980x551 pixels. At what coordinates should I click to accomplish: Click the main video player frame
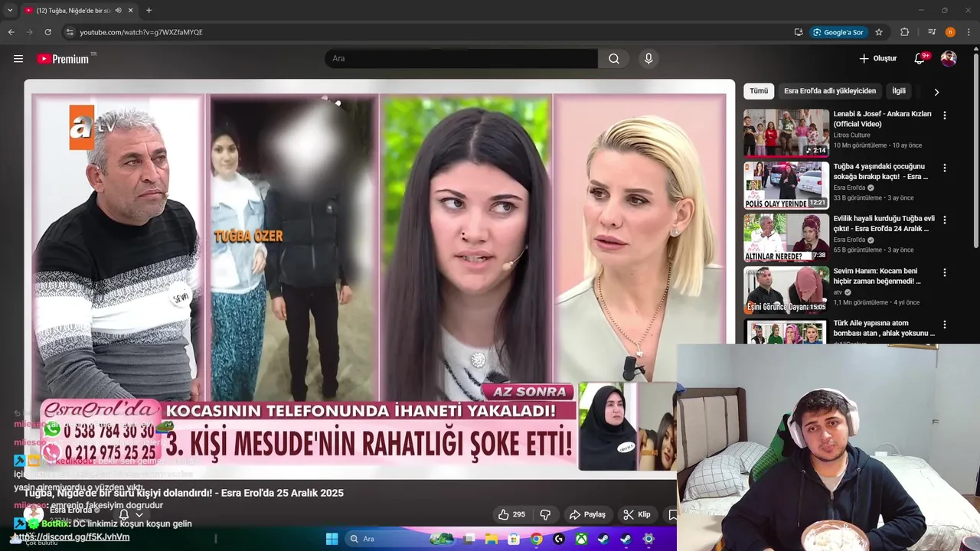[379, 279]
